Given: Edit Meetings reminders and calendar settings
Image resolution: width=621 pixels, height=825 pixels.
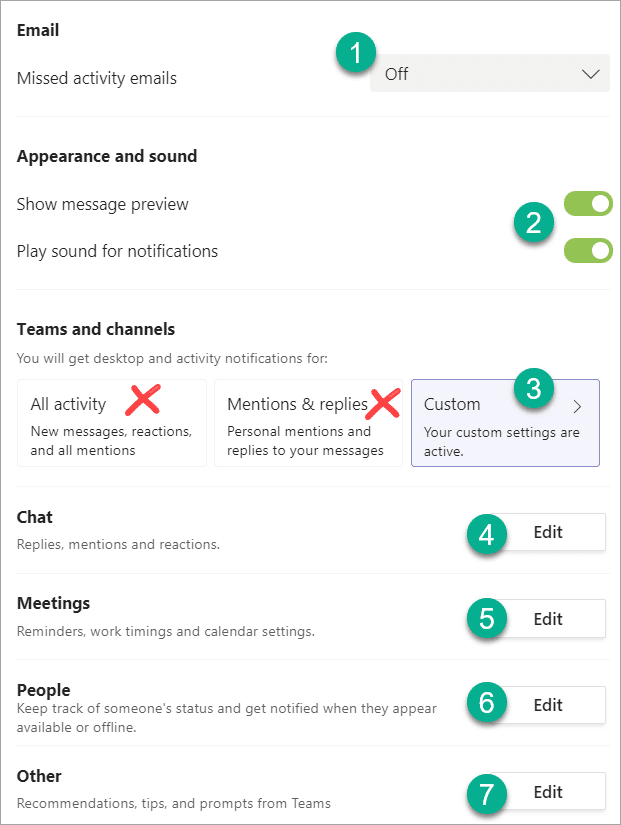Looking at the screenshot, I should (x=548, y=618).
